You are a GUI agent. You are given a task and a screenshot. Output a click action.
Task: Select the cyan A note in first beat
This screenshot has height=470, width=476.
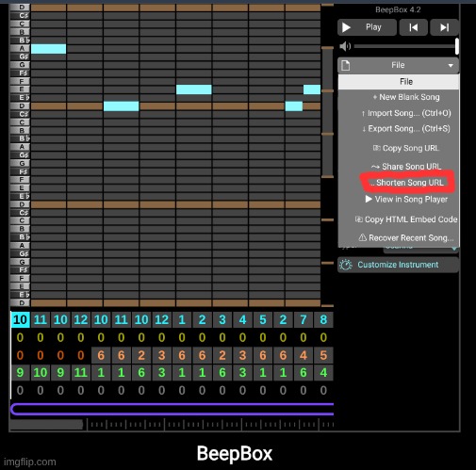pos(49,49)
